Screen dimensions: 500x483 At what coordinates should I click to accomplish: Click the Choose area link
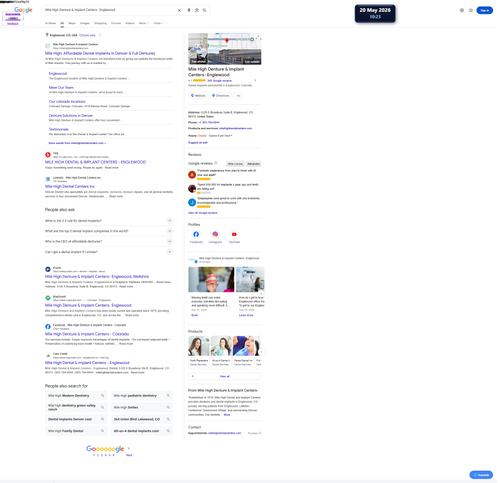(x=87, y=35)
